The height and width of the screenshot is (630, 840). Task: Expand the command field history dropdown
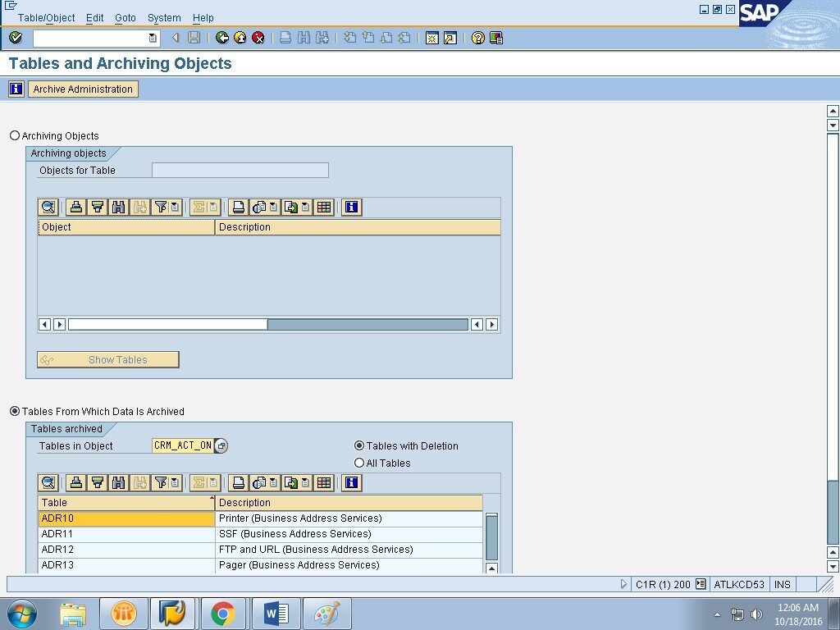click(x=153, y=38)
